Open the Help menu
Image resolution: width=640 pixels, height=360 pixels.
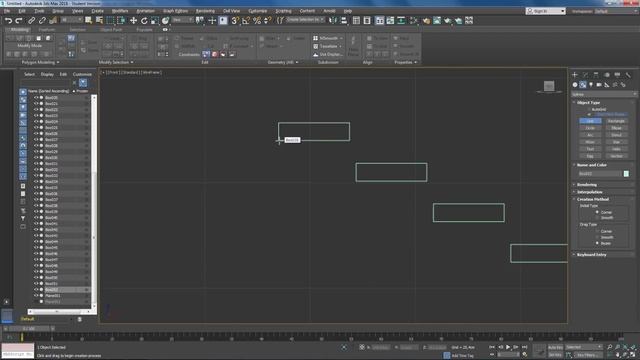348,11
